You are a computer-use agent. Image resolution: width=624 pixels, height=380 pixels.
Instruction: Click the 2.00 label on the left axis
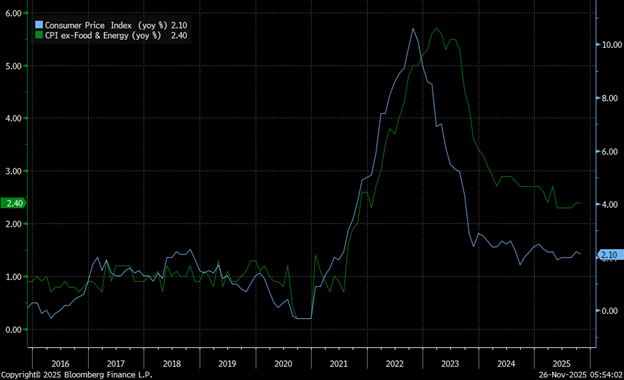tap(13, 224)
